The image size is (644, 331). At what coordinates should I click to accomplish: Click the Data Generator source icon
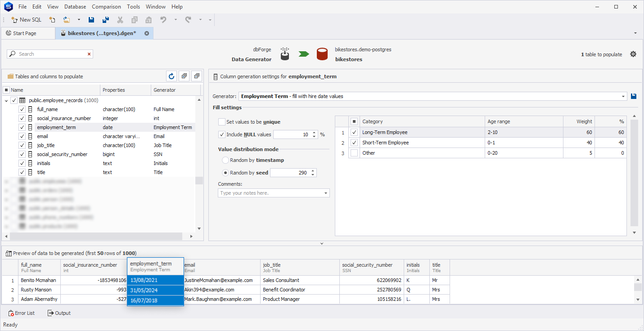coord(284,54)
